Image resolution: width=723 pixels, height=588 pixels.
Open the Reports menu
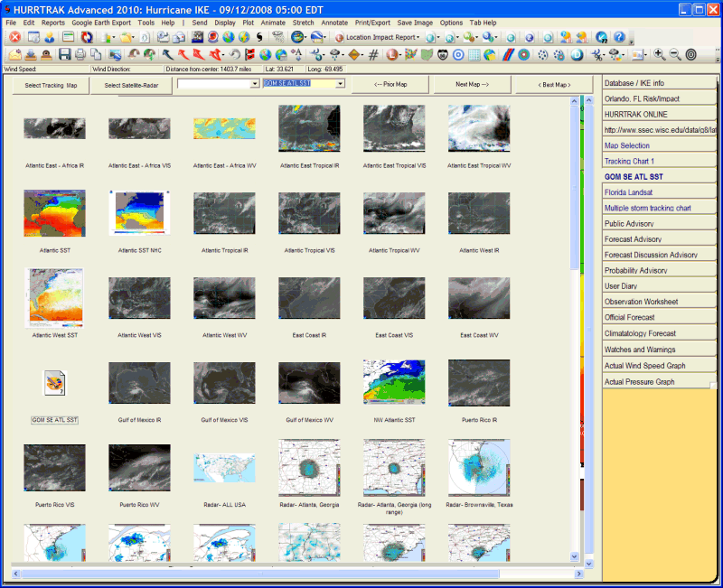click(x=53, y=22)
